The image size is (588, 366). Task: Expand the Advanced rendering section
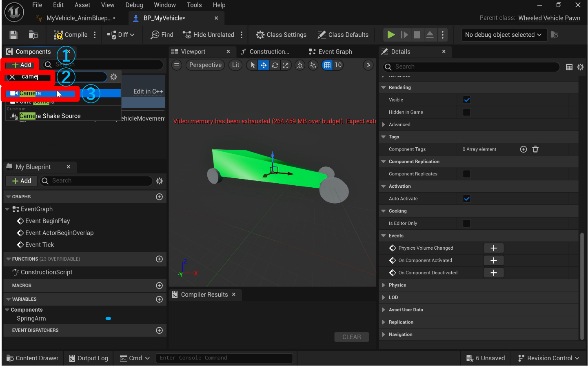coord(384,124)
